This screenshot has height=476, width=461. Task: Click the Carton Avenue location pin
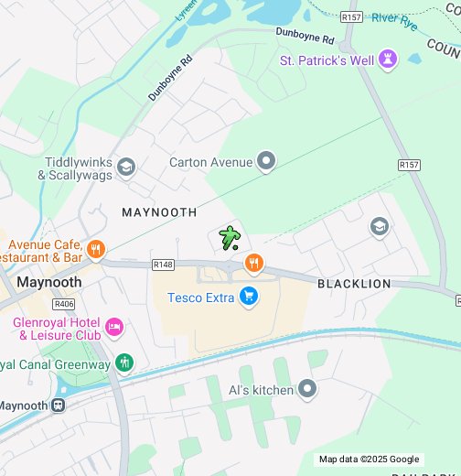266,161
